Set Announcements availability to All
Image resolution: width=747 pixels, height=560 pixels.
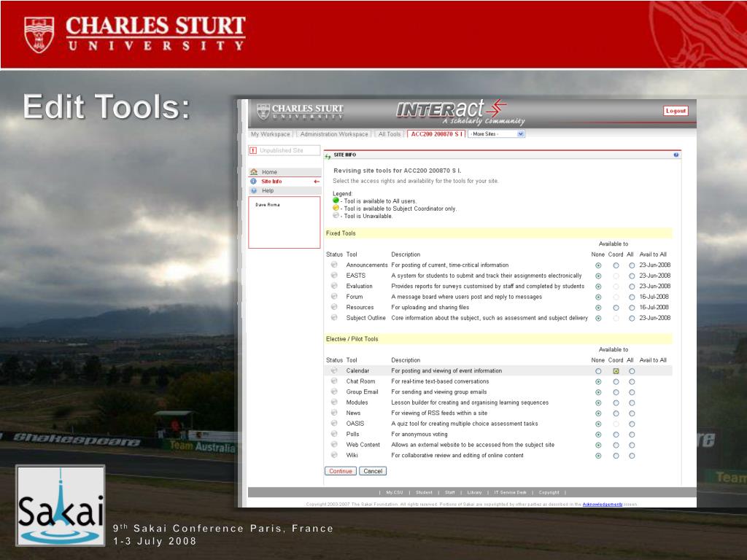click(x=632, y=265)
